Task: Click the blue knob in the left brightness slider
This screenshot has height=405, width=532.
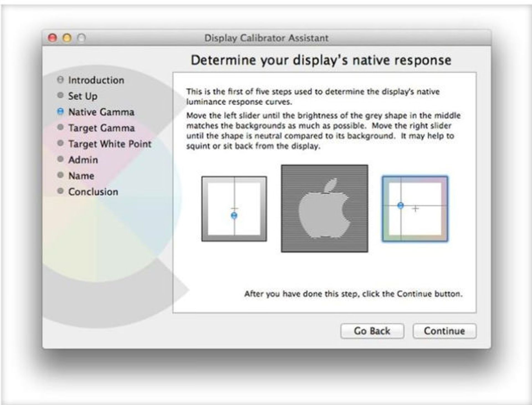Action: tap(234, 216)
